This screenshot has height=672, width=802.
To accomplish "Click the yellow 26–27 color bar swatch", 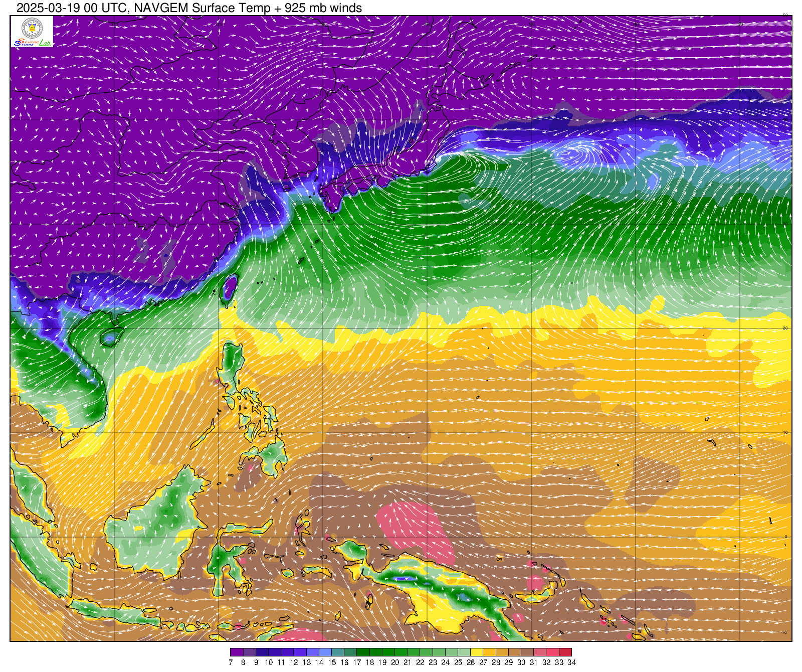I will click(477, 652).
